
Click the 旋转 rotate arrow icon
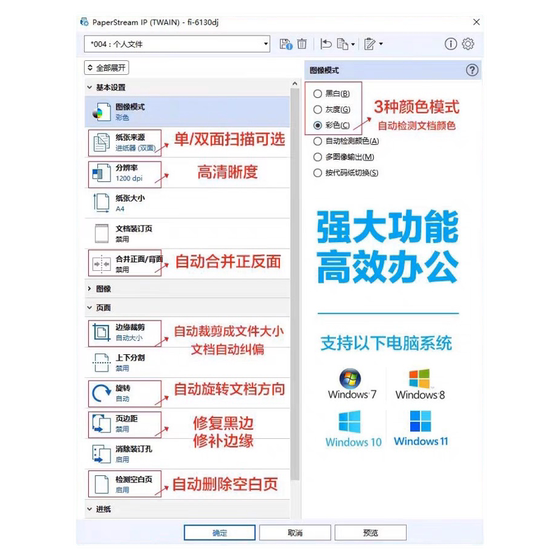click(x=102, y=393)
